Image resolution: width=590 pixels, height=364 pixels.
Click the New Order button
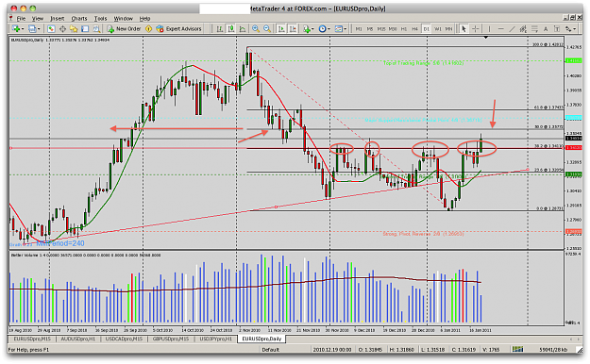coord(125,29)
